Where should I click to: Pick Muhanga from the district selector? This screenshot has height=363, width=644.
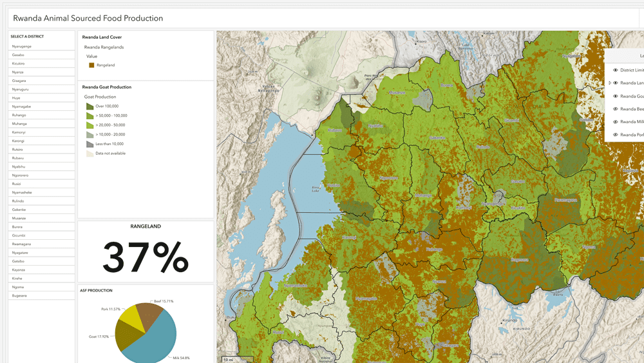(x=19, y=123)
